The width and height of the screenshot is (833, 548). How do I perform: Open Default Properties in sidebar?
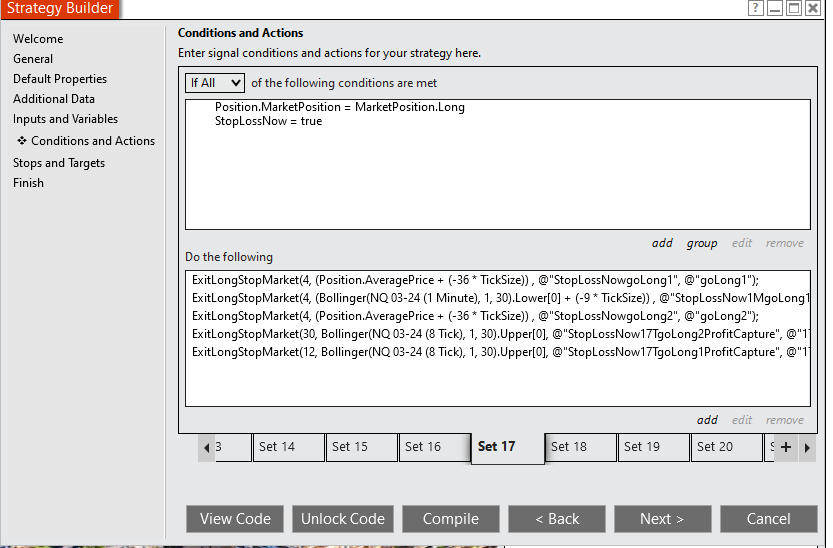tap(60, 79)
